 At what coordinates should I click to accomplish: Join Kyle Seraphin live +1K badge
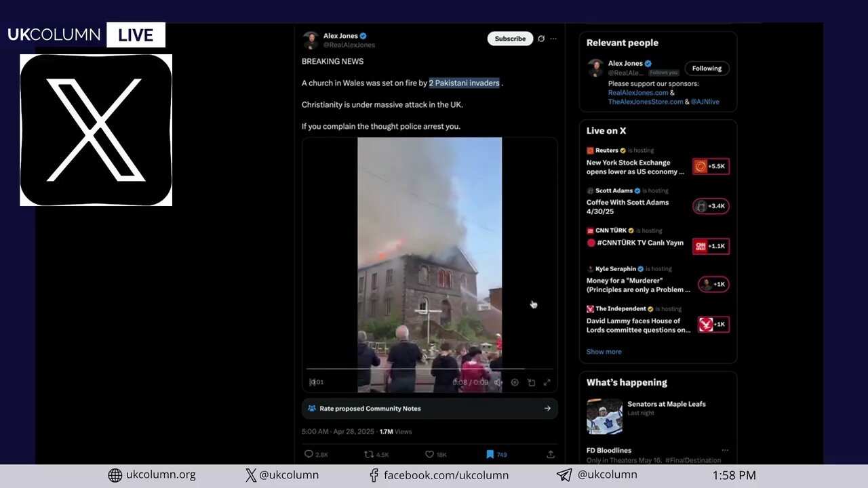tap(713, 285)
